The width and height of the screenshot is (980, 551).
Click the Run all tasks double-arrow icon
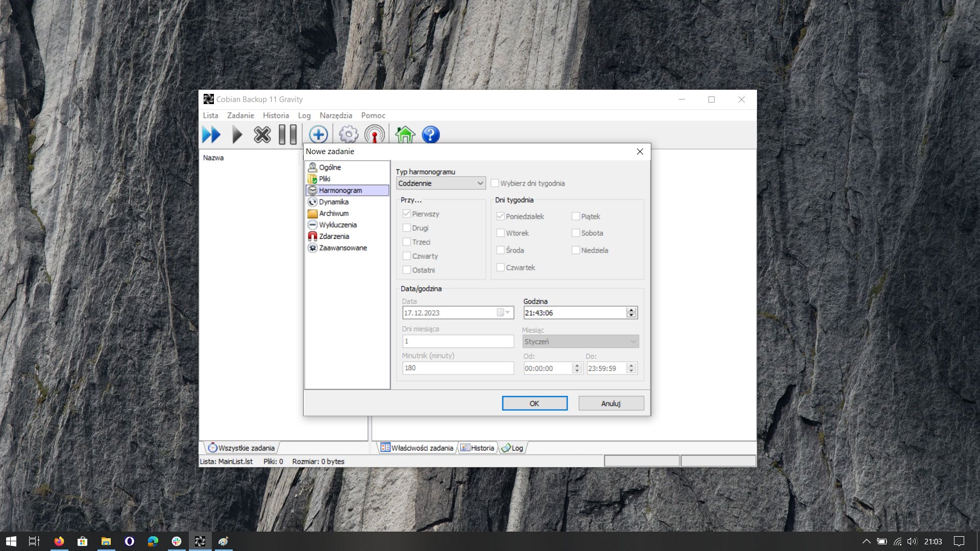pyautogui.click(x=211, y=135)
